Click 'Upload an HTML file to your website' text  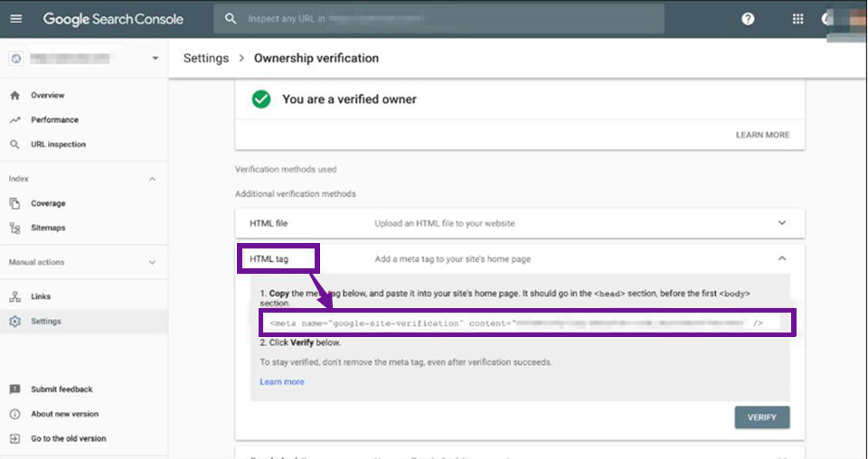(445, 223)
